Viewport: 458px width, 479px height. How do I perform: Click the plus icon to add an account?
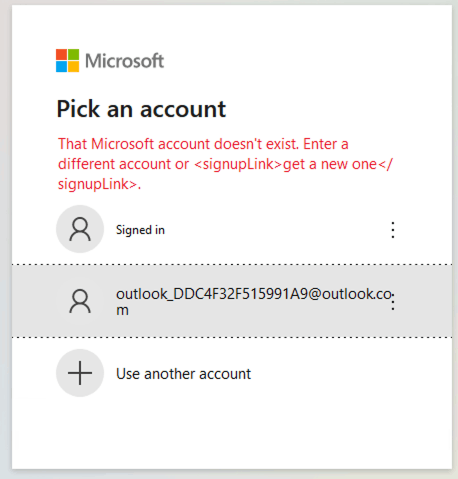coord(80,373)
